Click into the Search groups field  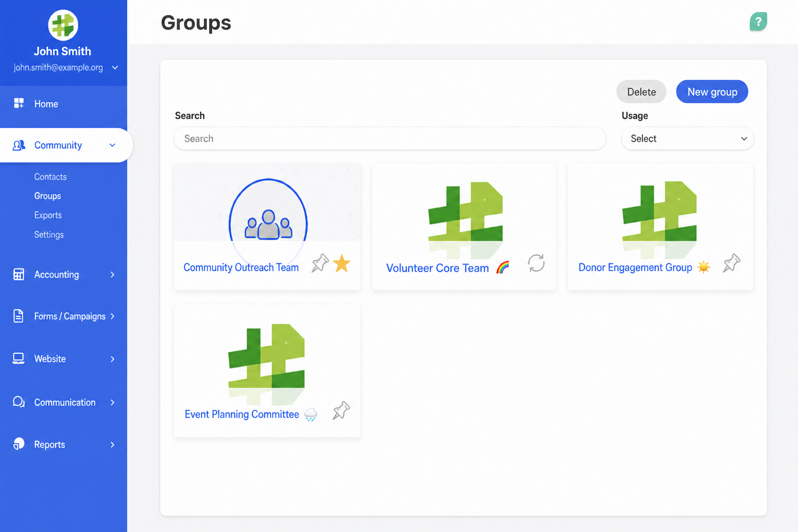pyautogui.click(x=390, y=139)
